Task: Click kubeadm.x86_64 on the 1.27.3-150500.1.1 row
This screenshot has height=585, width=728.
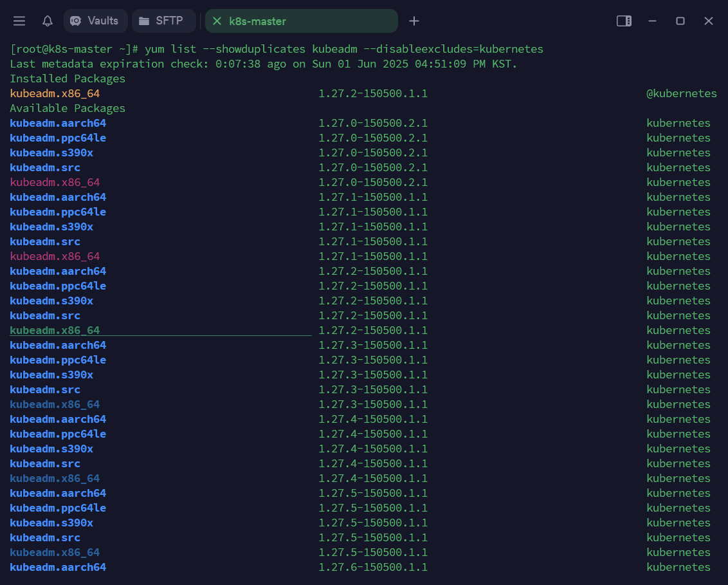Action: point(55,404)
